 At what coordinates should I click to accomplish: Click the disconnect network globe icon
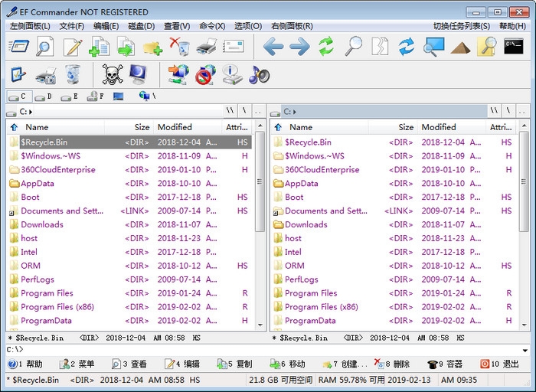point(205,74)
